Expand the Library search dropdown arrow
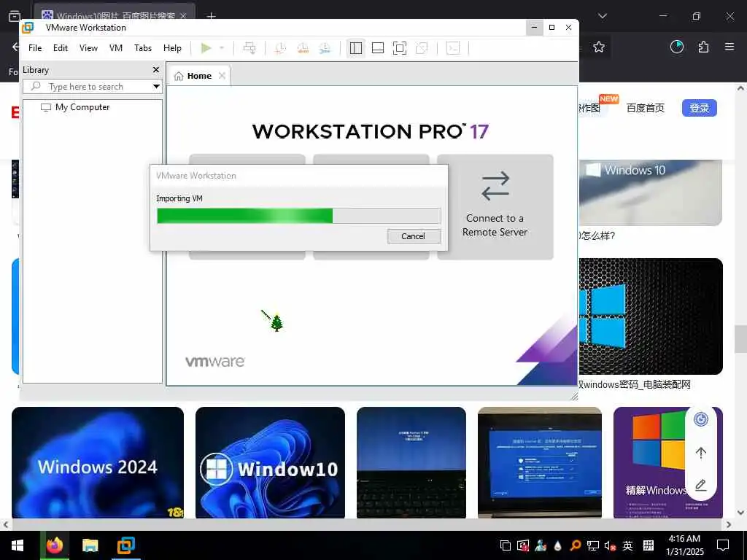747x560 pixels. [x=156, y=87]
